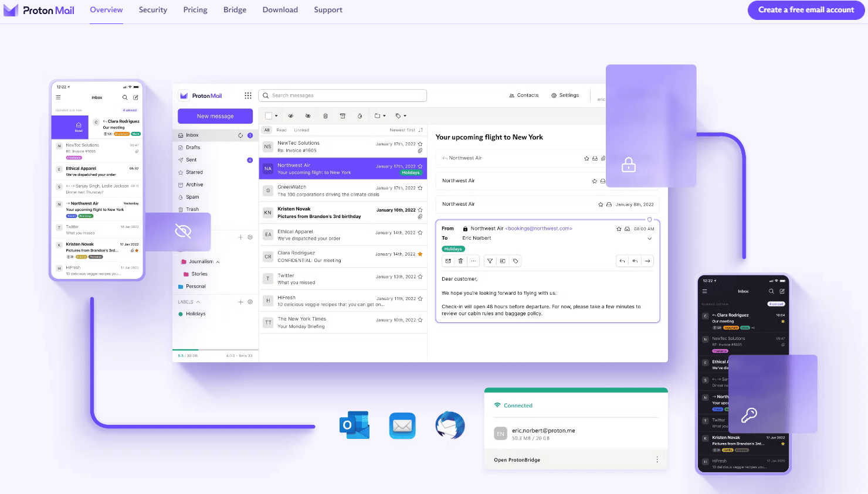
Task: Click the New message button
Action: tap(215, 116)
